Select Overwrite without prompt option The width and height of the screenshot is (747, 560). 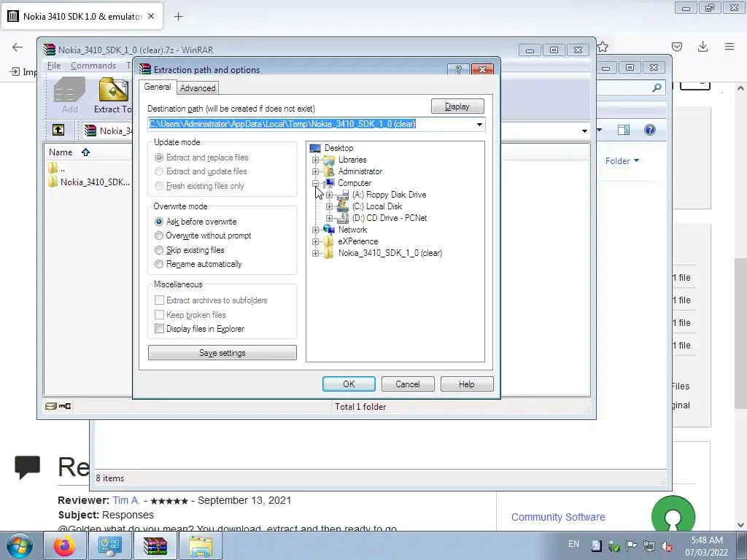(203, 236)
